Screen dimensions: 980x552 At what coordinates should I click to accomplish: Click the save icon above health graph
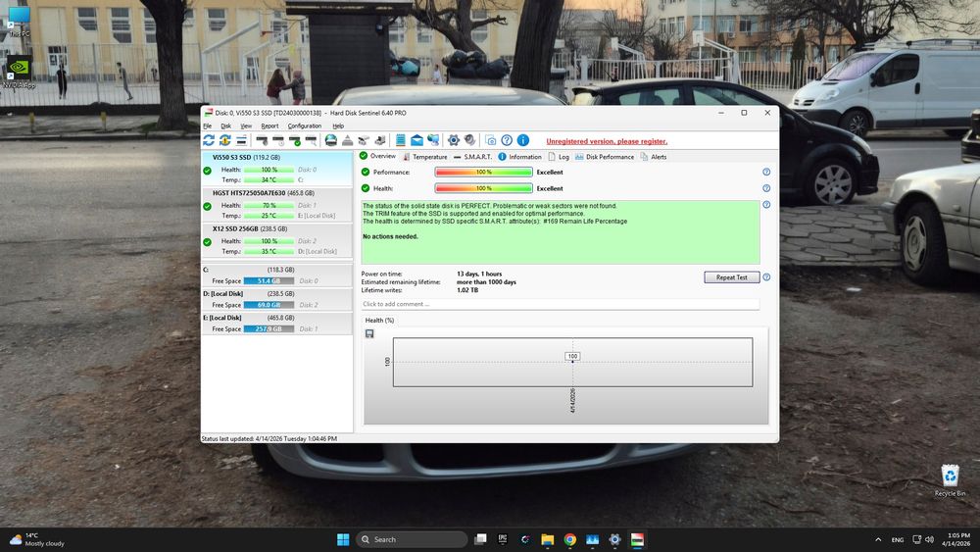coord(369,333)
